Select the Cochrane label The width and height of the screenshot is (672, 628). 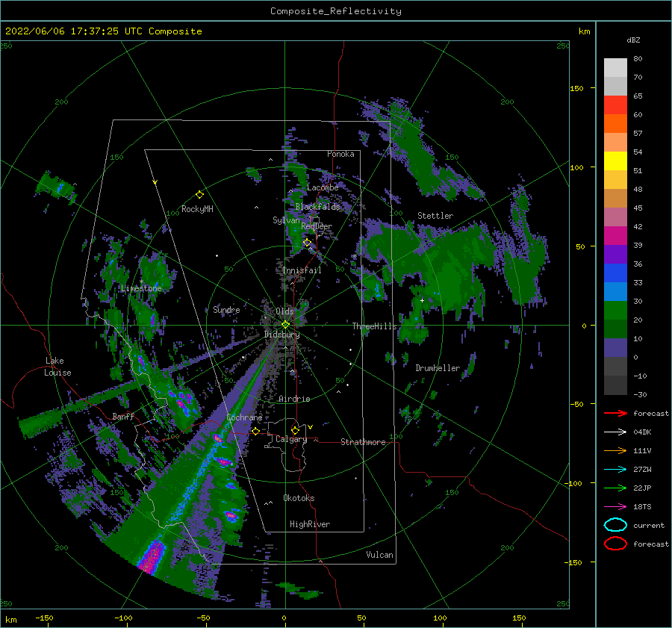click(244, 417)
